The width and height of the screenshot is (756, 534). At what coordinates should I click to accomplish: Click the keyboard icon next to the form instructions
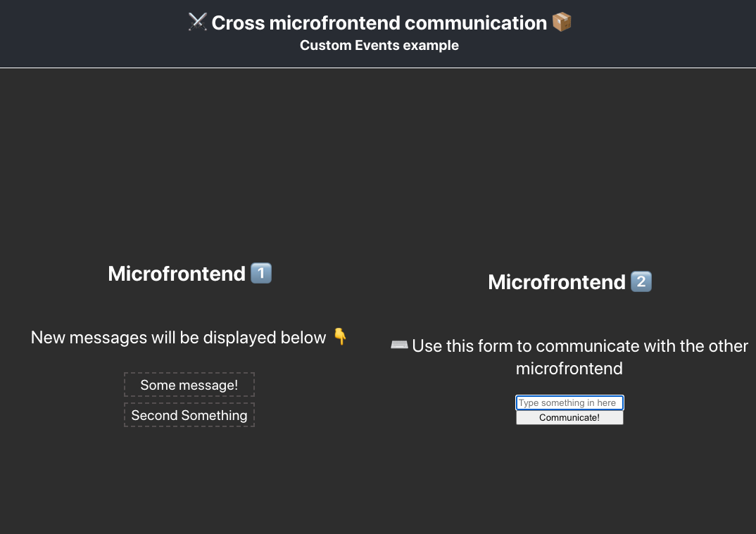398,344
